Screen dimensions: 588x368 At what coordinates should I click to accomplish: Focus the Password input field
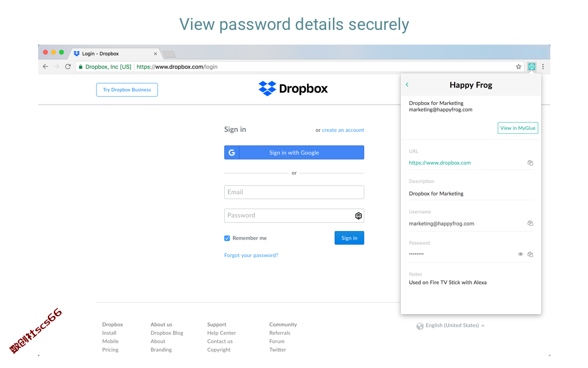point(294,216)
